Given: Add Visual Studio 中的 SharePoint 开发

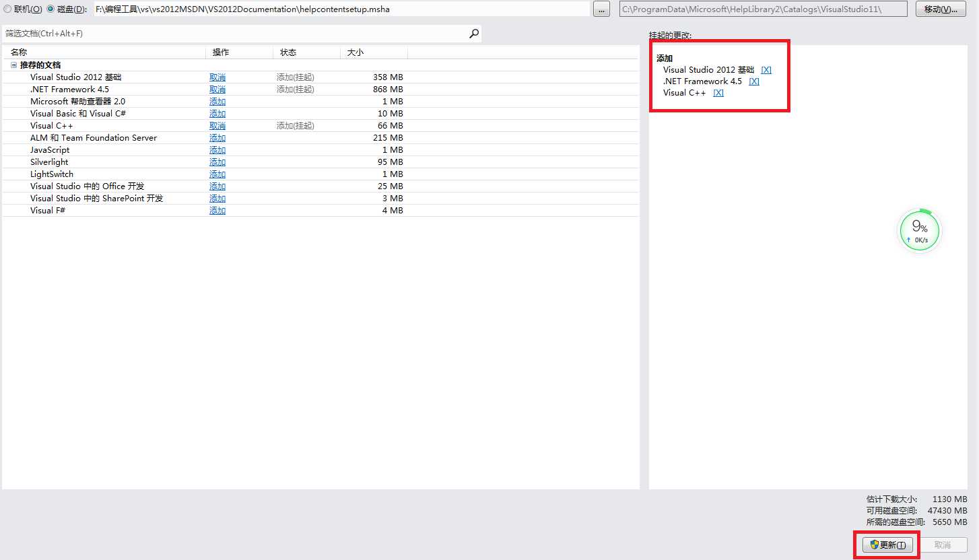Looking at the screenshot, I should [217, 199].
